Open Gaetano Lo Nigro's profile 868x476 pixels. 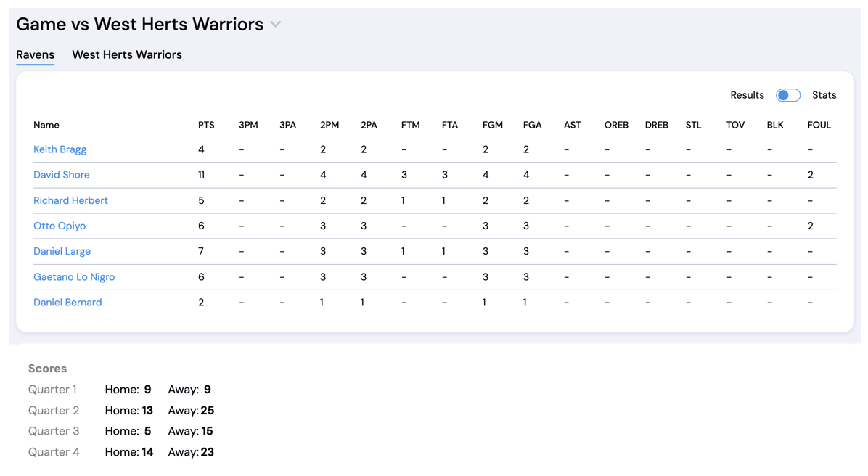point(74,276)
